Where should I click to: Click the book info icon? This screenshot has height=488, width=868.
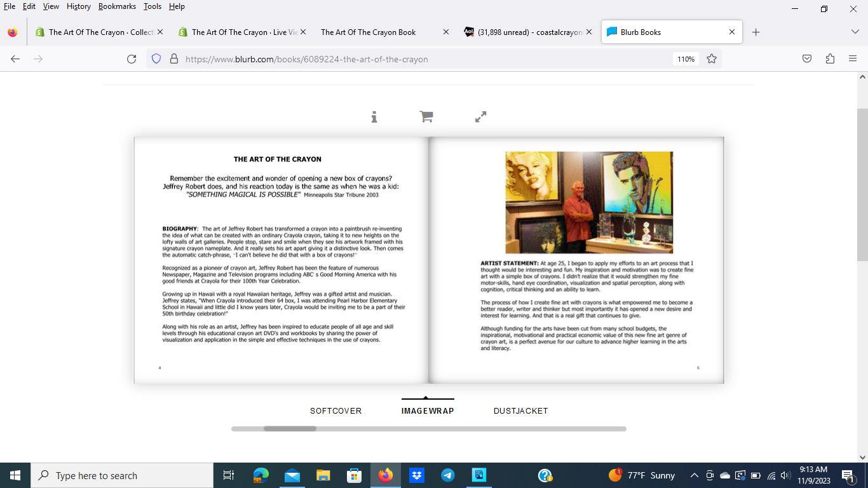tap(374, 117)
